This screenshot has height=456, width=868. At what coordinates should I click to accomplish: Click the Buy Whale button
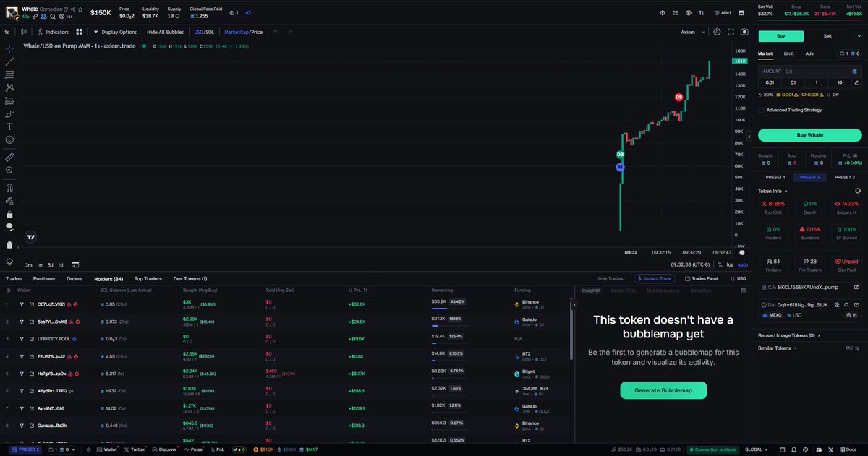point(810,135)
